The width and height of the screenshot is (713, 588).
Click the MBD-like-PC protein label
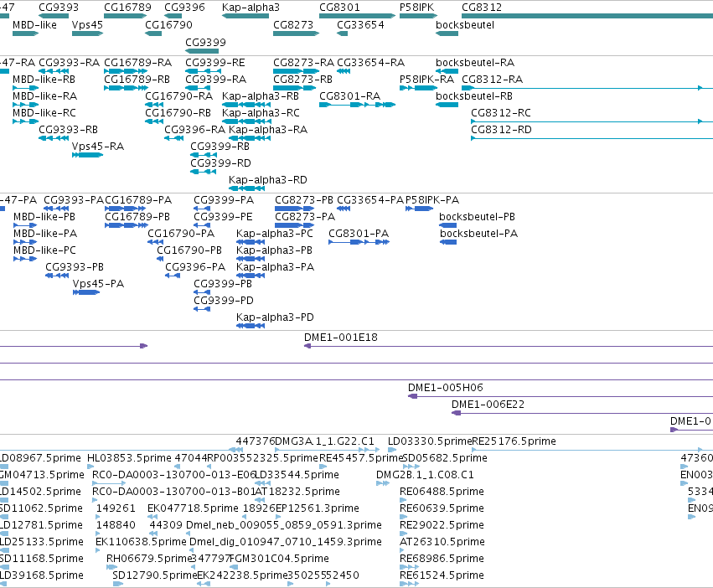[x=44, y=250]
